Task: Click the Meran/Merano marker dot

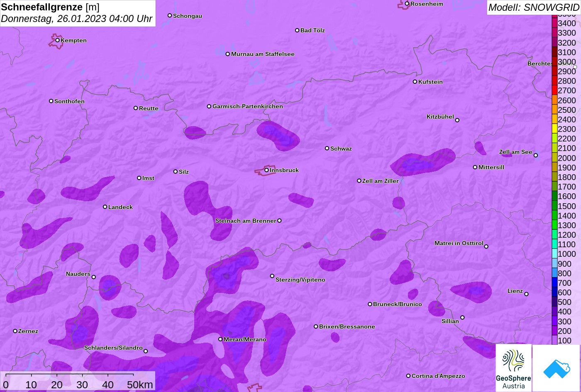Action: pyautogui.click(x=220, y=339)
